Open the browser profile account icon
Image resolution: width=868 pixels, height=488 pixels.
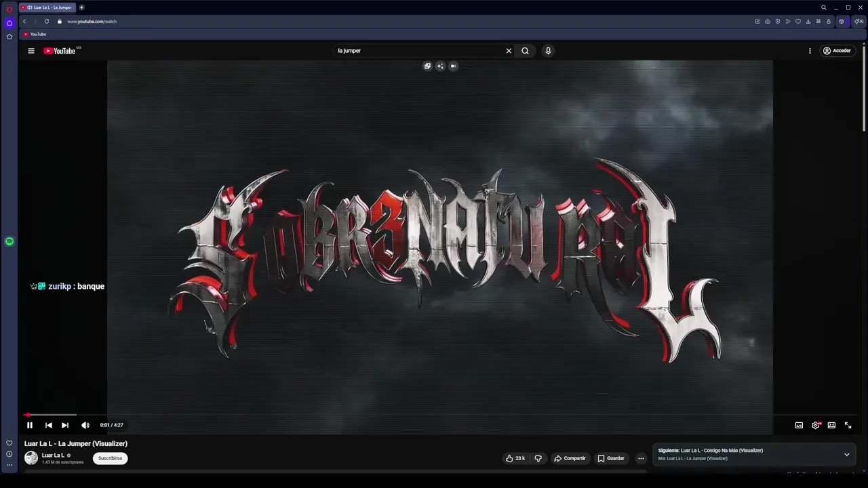829,22
